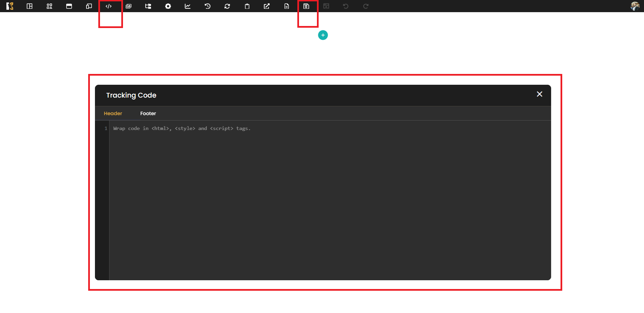Image resolution: width=644 pixels, height=313 pixels.
Task: Switch to the Footer tab
Action: point(148,113)
